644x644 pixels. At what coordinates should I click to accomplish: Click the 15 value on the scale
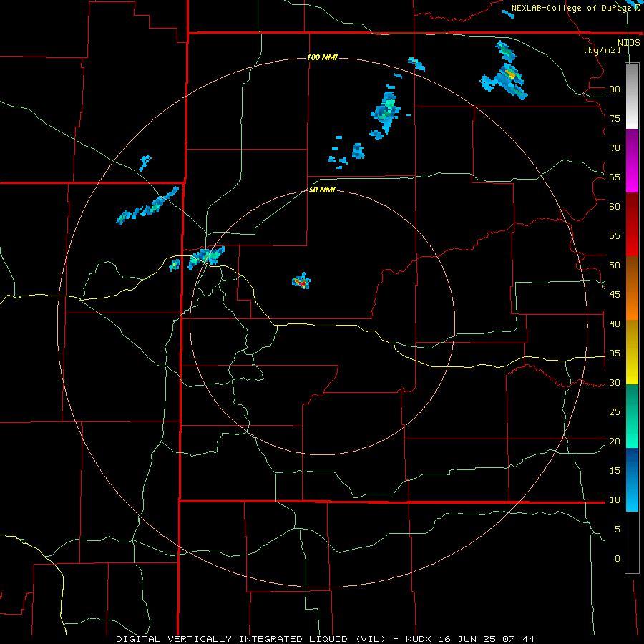click(x=615, y=470)
